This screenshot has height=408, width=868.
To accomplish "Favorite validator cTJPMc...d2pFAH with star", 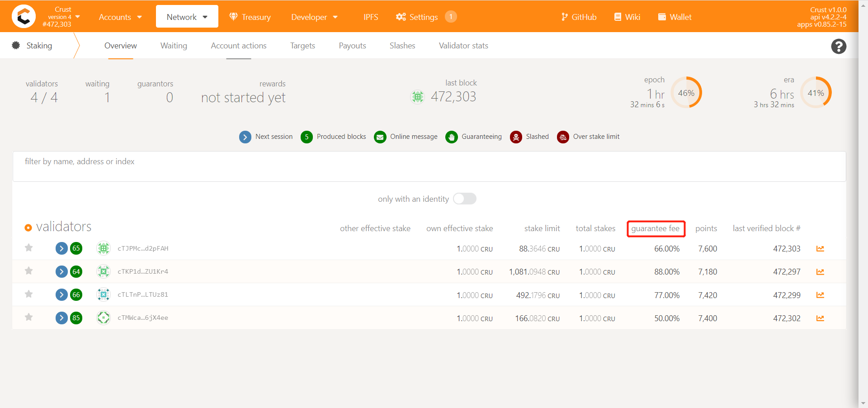I will [x=29, y=248].
